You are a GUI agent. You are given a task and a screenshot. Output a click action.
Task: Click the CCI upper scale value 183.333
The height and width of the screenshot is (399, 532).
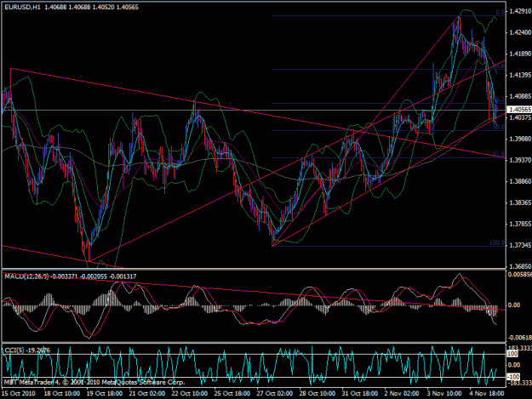[x=519, y=348]
